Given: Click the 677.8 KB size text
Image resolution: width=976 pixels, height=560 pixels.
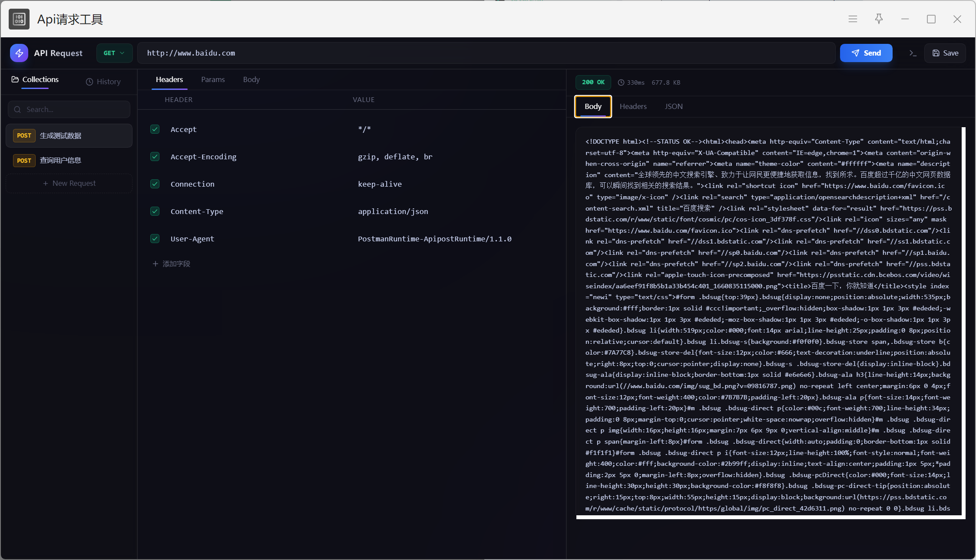Looking at the screenshot, I should pos(666,82).
